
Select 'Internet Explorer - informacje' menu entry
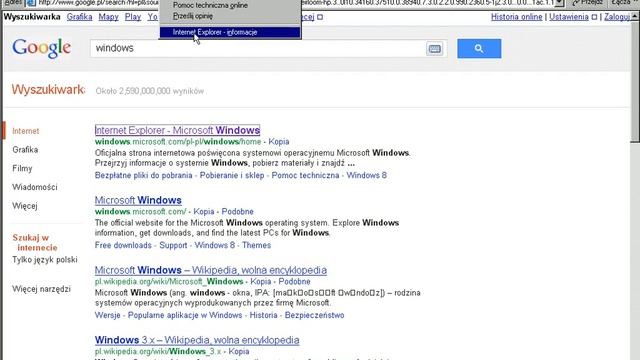(x=230, y=32)
